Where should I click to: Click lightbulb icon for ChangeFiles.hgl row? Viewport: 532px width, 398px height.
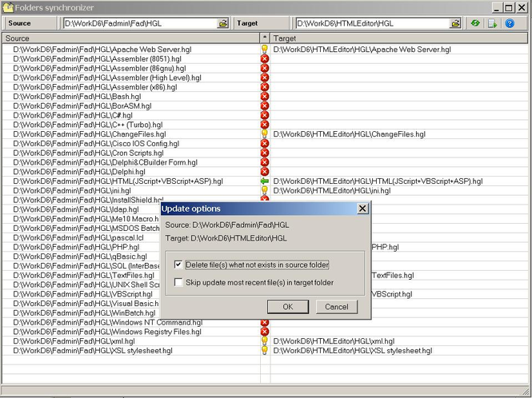265,134
